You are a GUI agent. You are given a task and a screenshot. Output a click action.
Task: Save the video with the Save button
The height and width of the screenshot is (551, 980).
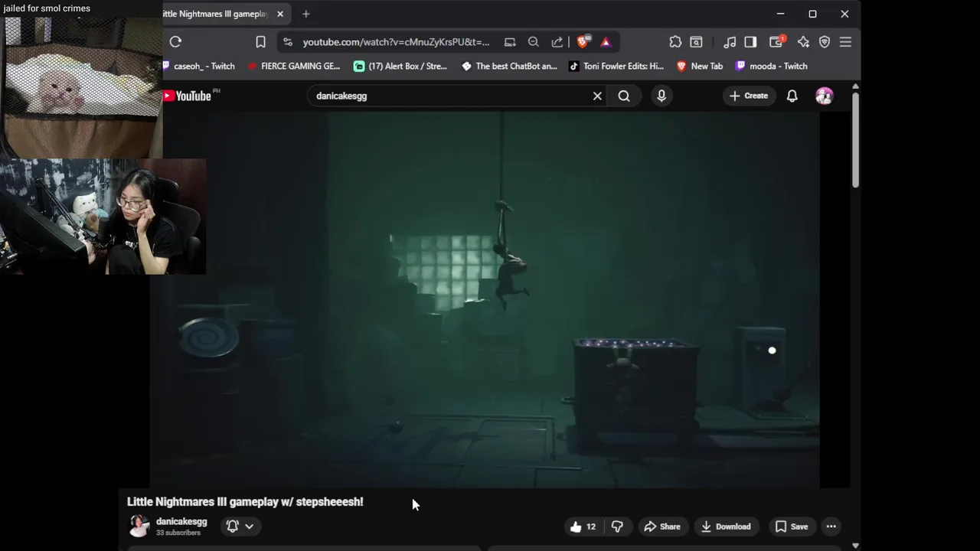pyautogui.click(x=792, y=527)
